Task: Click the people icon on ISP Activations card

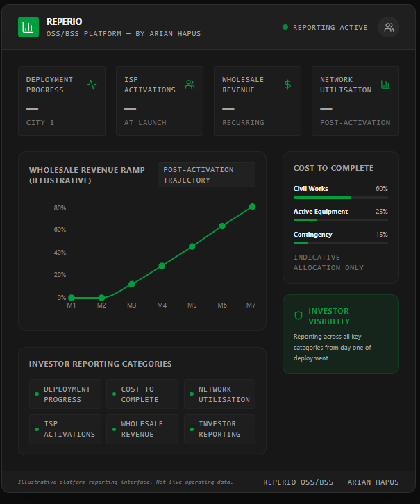Action: [x=190, y=85]
